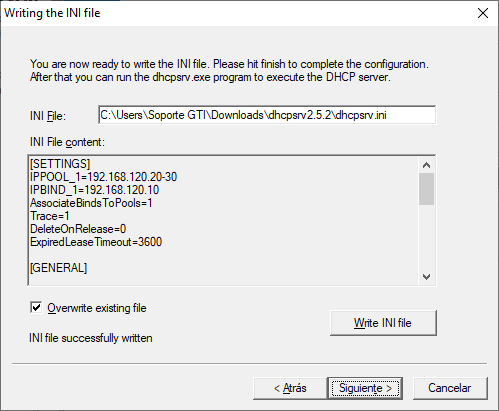Close the Writing the INI file dialog
Image resolution: width=499 pixels, height=411 pixels.
coord(483,13)
